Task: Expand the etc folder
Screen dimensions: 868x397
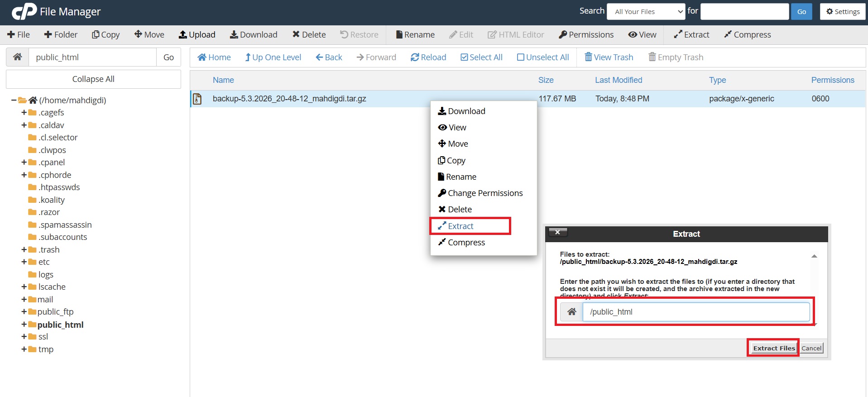Action: tap(24, 262)
